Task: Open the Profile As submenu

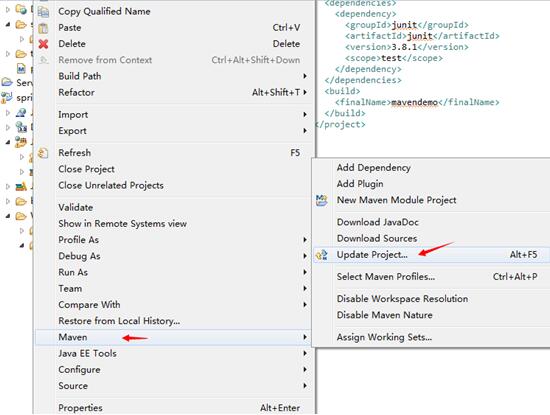Action: [174, 240]
